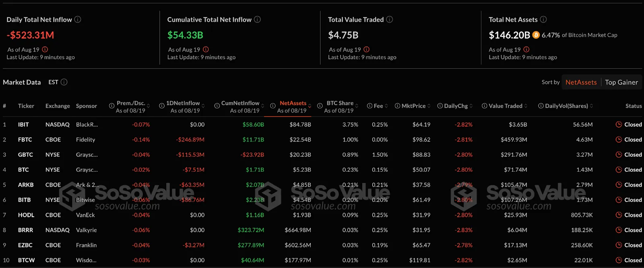644x268 pixels.
Task: Click the GBTC ticker symbol
Action: [x=25, y=155]
